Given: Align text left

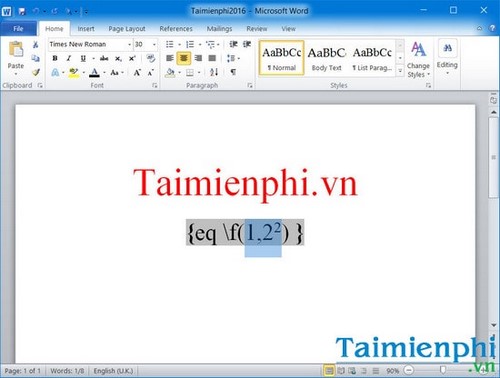Looking at the screenshot, I should [x=170, y=58].
